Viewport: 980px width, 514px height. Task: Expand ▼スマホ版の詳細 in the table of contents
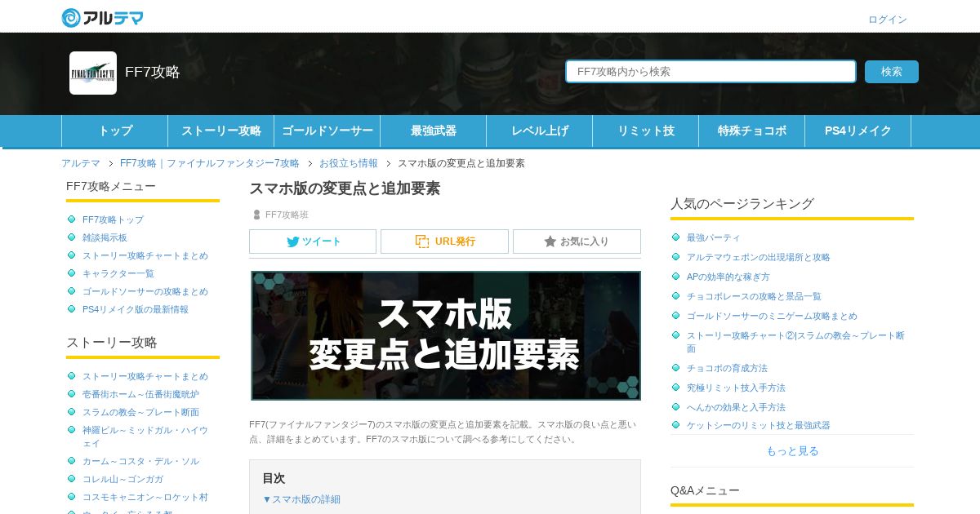[x=301, y=499]
